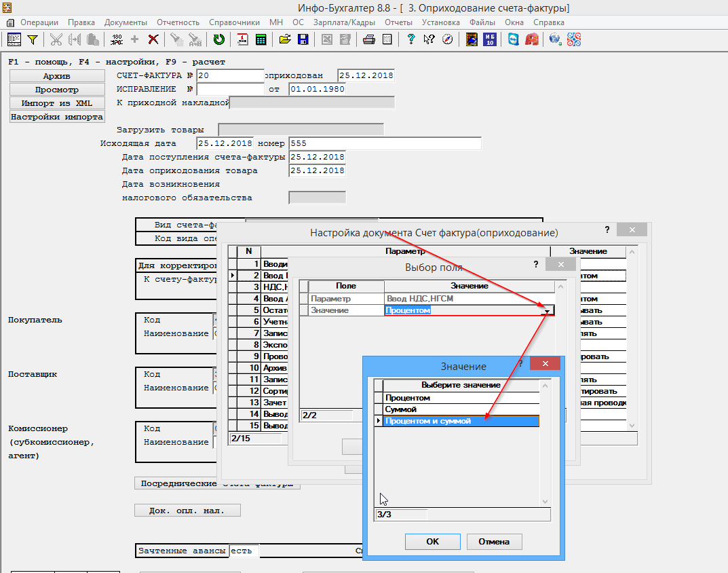The image size is (728, 573).
Task: Click the print preview page icon
Action: click(387, 39)
